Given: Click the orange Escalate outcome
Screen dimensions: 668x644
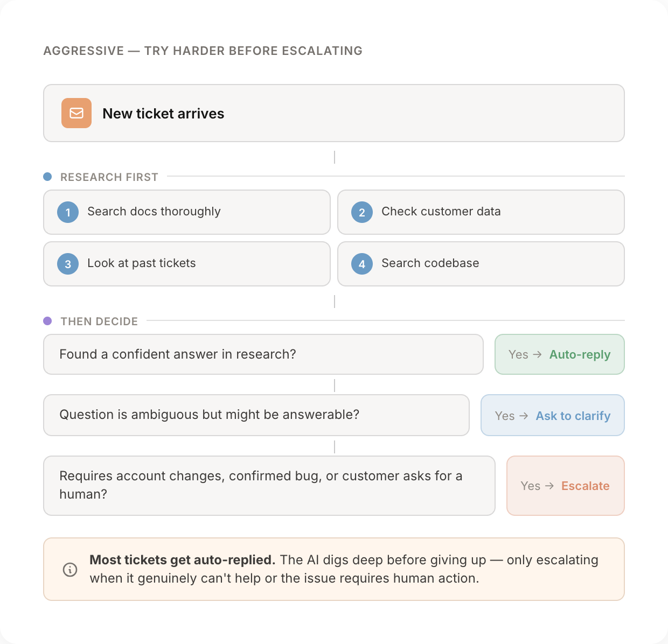Looking at the screenshot, I should [x=565, y=486].
